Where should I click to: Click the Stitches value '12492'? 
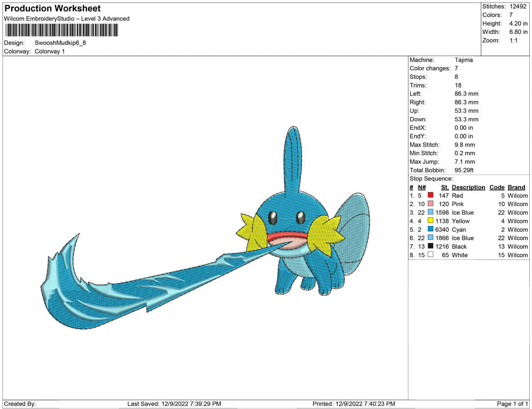coord(518,6)
